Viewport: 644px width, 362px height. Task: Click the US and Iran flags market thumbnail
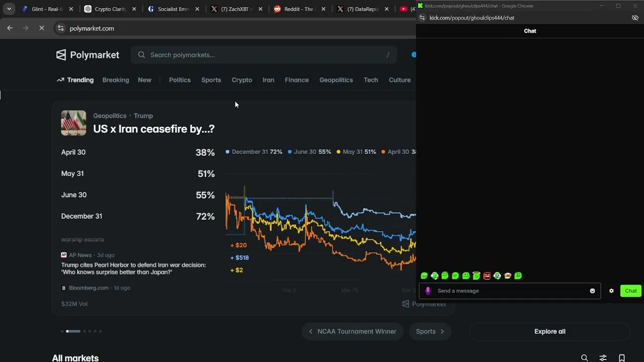click(73, 123)
